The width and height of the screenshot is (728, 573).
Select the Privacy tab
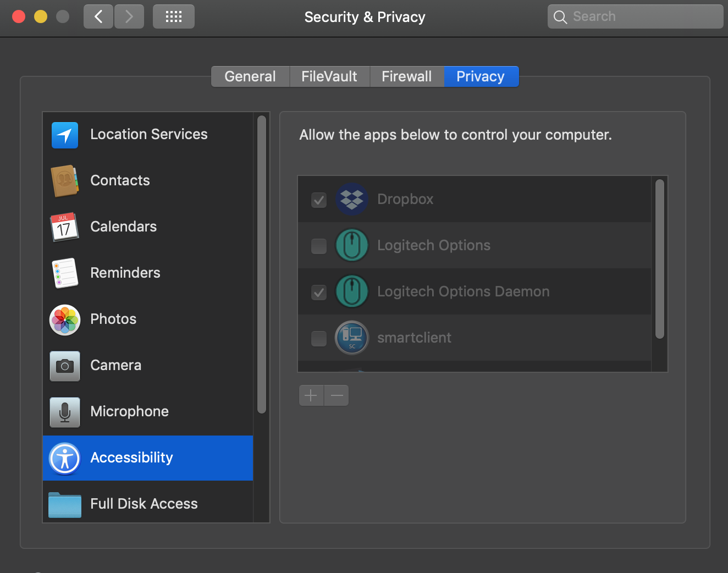click(x=481, y=76)
